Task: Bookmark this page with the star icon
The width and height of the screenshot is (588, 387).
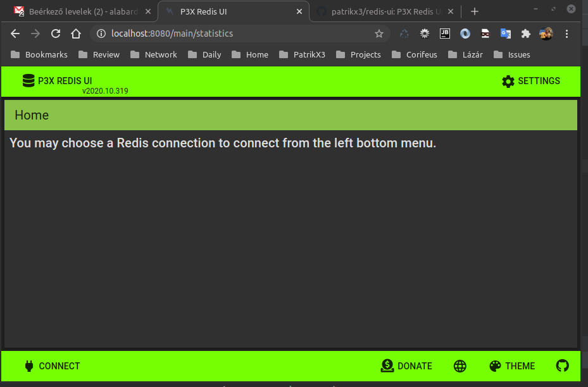Action: click(x=378, y=34)
